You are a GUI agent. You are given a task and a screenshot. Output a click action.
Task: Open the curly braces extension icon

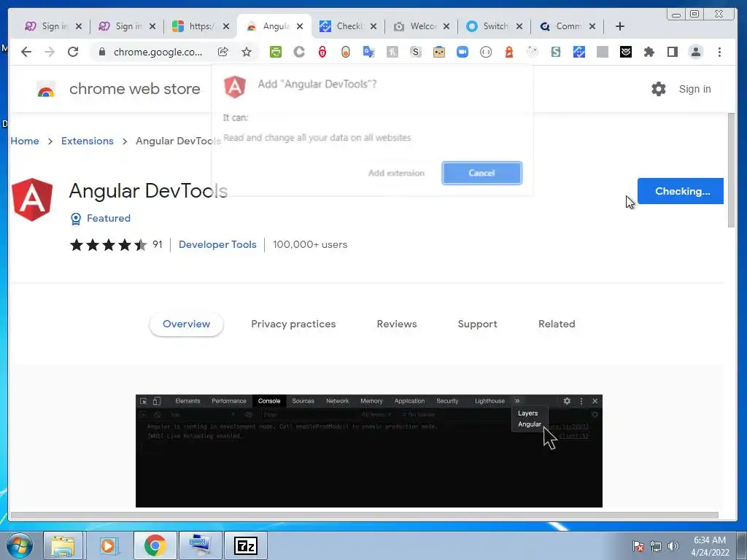point(485,52)
